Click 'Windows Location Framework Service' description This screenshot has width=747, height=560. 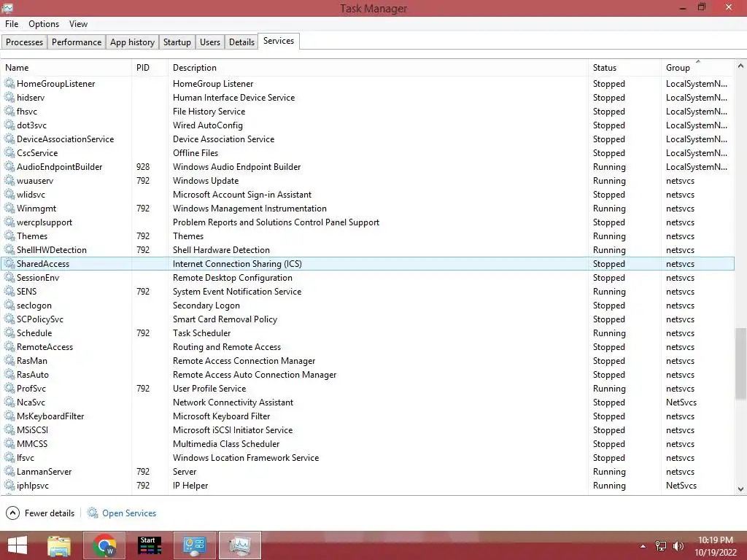[246, 458]
